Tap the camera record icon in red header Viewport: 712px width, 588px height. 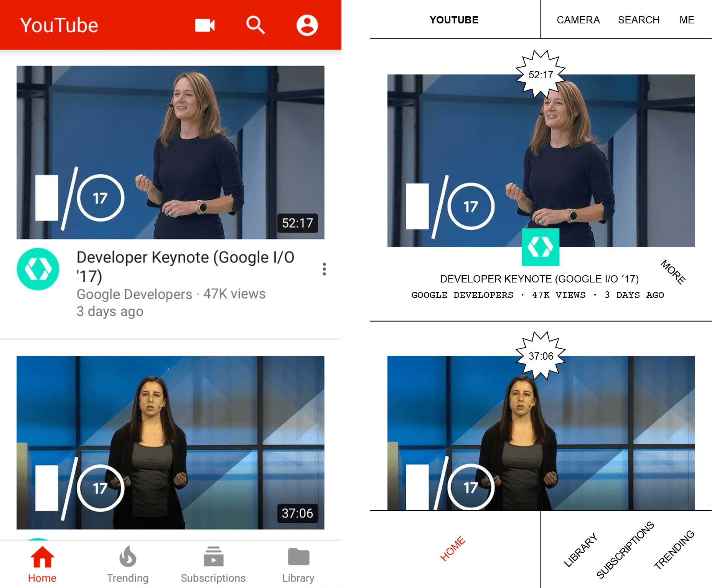point(205,25)
